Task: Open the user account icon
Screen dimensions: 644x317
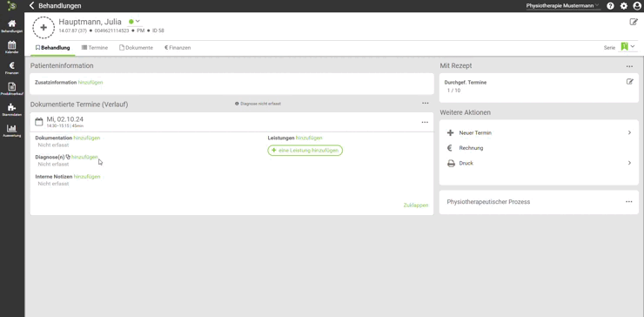Action: coord(637,6)
